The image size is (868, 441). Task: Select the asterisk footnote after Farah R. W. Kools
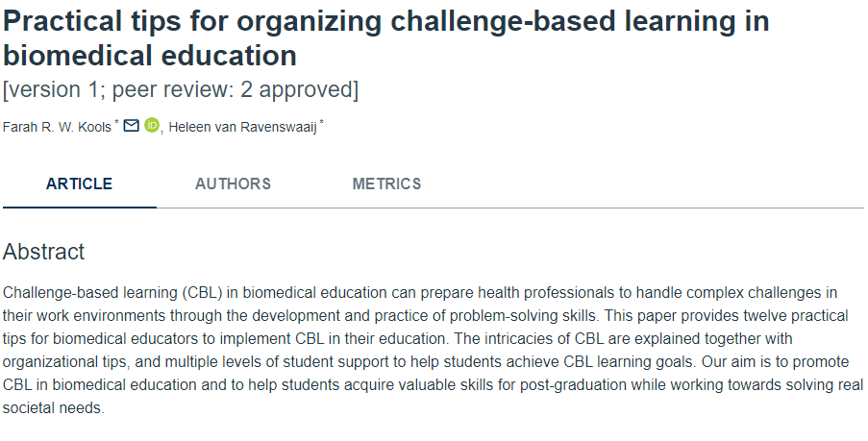116,121
